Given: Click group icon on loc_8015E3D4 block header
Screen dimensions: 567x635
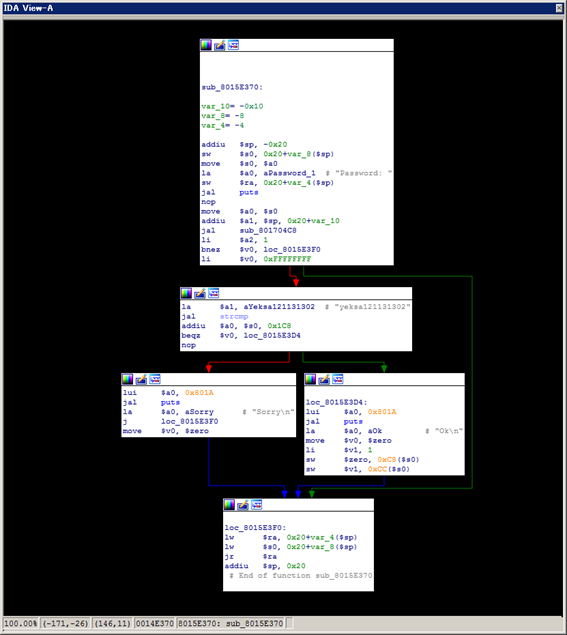Looking at the screenshot, I should click(x=338, y=379).
